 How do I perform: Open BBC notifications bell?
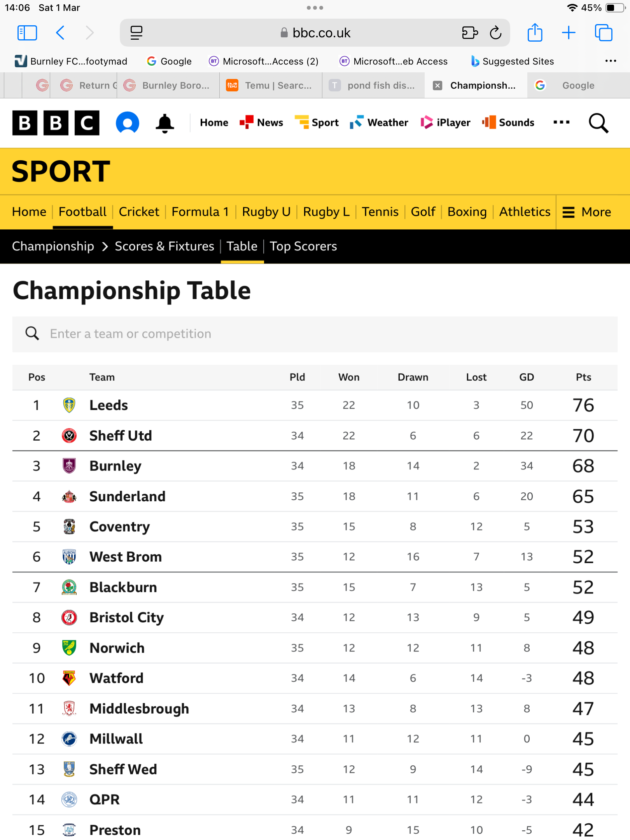click(164, 123)
